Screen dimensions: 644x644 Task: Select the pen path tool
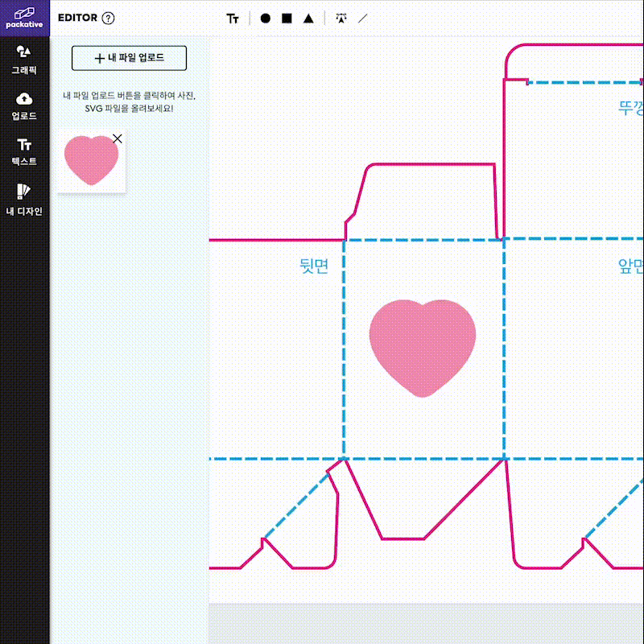tap(342, 19)
